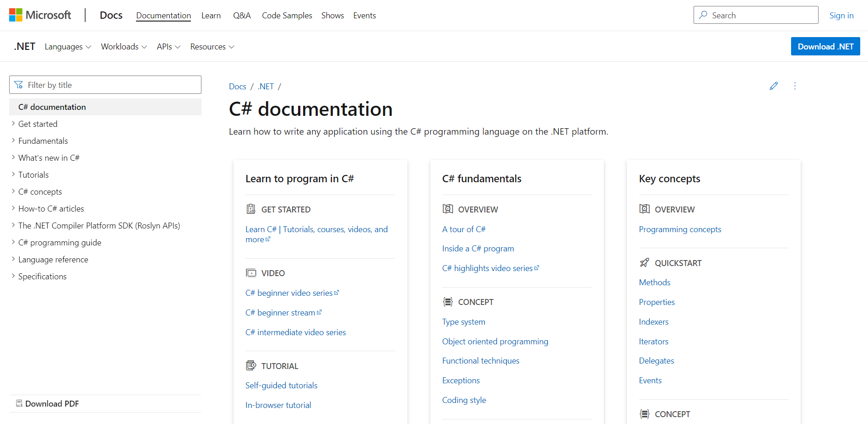Click the CONCEPT icon under Key concepts
The width and height of the screenshot is (868, 424).
(x=645, y=414)
